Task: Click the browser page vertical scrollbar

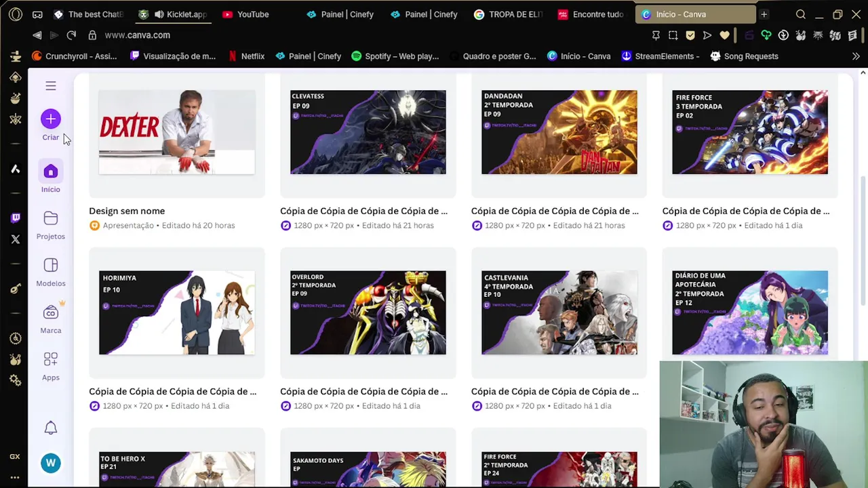Action: pyautogui.click(x=863, y=241)
